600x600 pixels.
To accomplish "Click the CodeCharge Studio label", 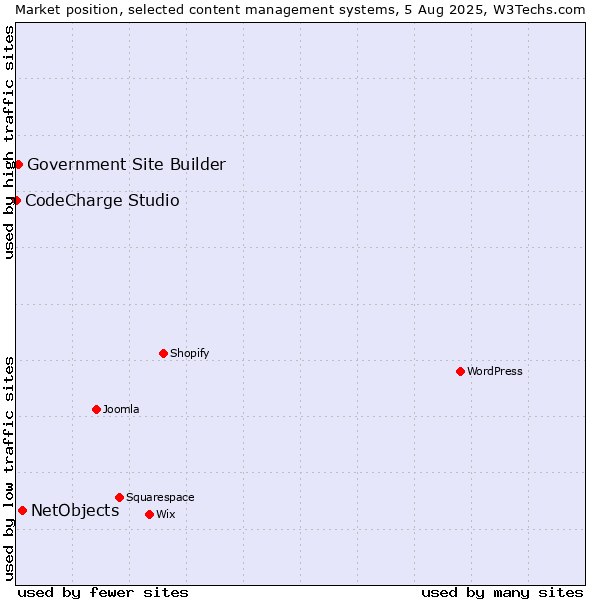I will (103, 201).
